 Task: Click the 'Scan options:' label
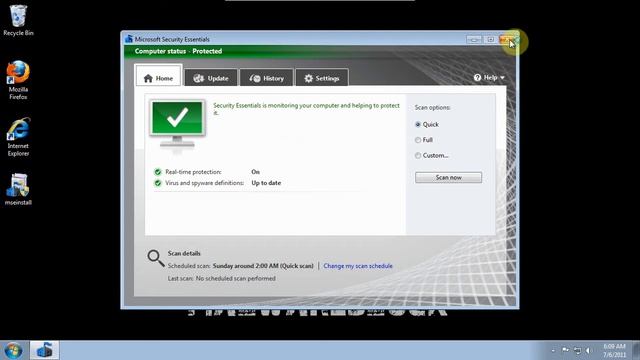point(433,107)
